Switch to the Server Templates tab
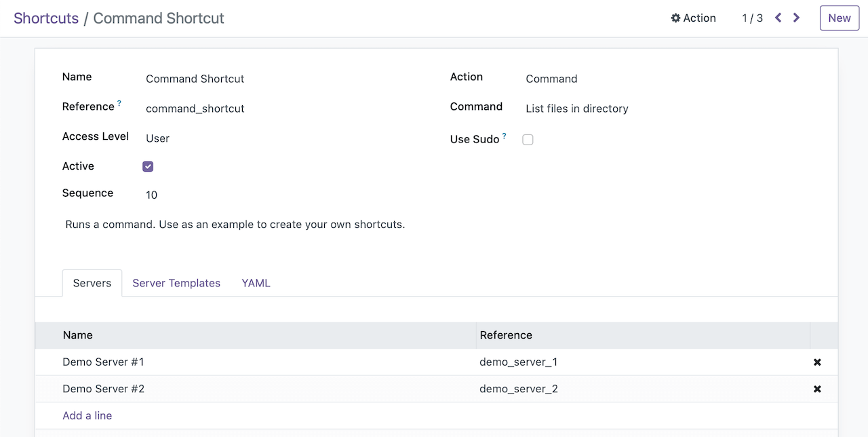The image size is (868, 437). (176, 283)
